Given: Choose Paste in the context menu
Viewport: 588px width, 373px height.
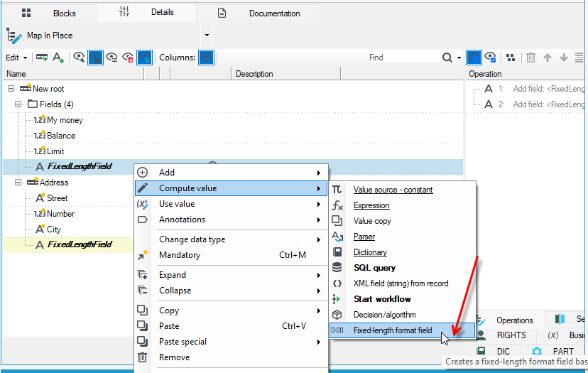Looking at the screenshot, I should (x=231, y=326).
